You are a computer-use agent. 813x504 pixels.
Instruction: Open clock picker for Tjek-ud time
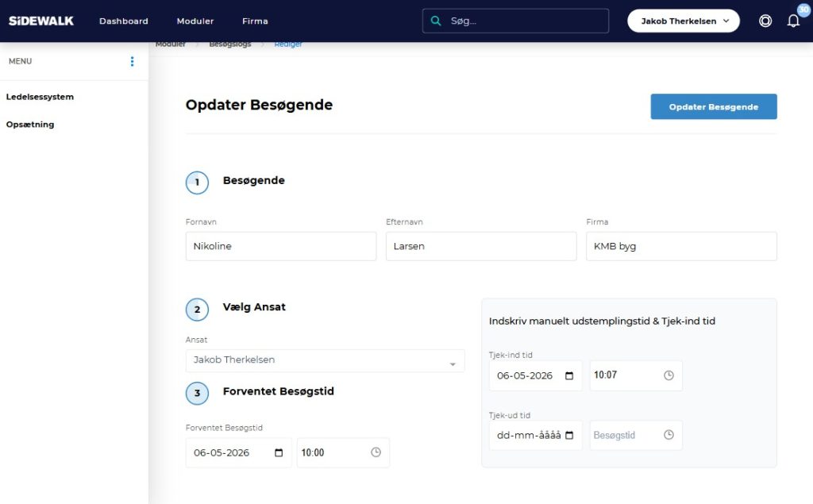coord(669,435)
